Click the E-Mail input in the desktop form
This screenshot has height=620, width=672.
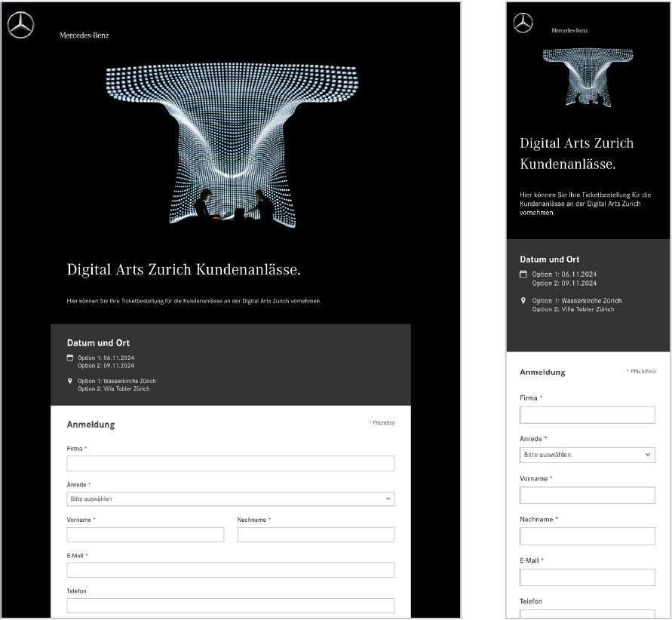230,569
